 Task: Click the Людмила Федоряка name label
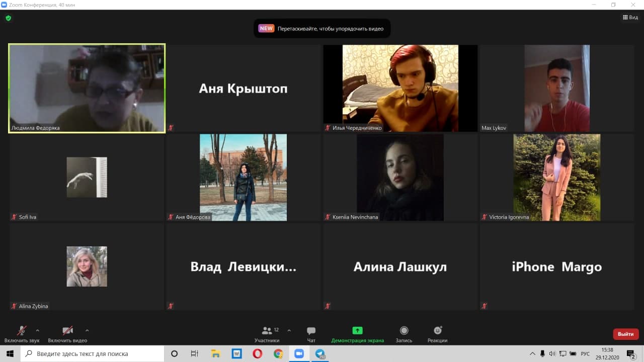(x=35, y=128)
